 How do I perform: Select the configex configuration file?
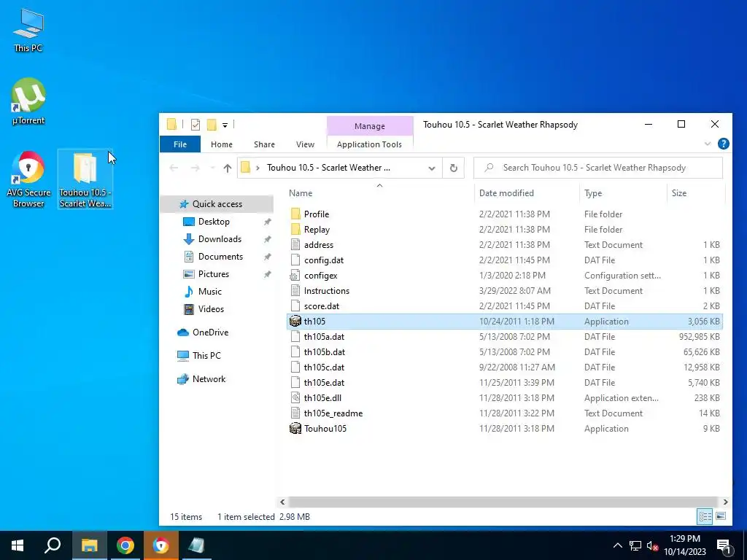point(504,275)
